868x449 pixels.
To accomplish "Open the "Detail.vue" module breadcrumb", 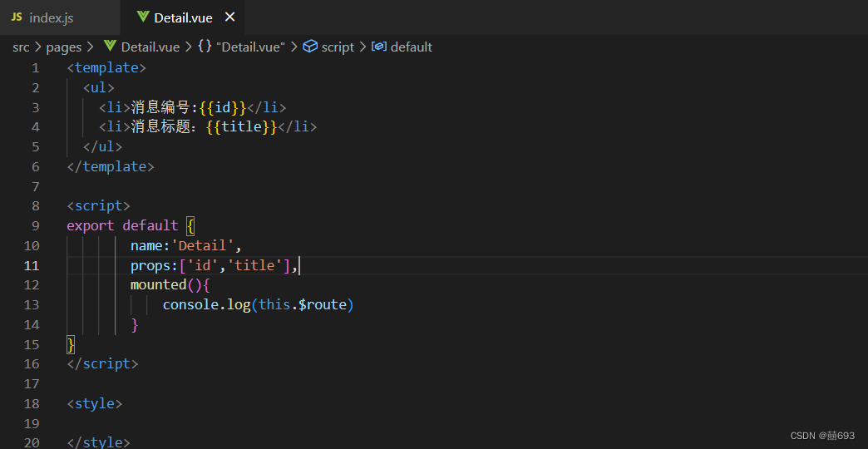I will (x=250, y=47).
